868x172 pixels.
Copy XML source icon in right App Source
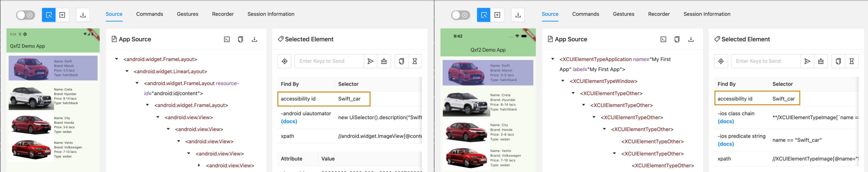tap(677, 39)
